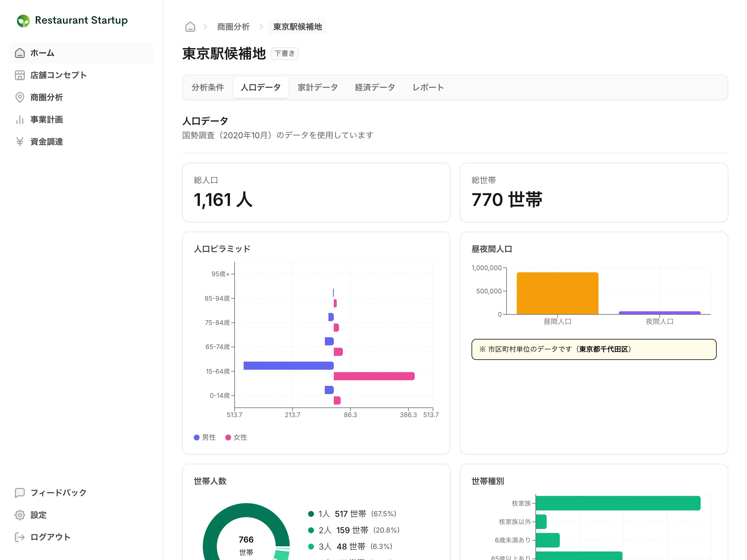Click the home icon in the breadcrumb
The width and height of the screenshot is (747, 560).
point(190,27)
